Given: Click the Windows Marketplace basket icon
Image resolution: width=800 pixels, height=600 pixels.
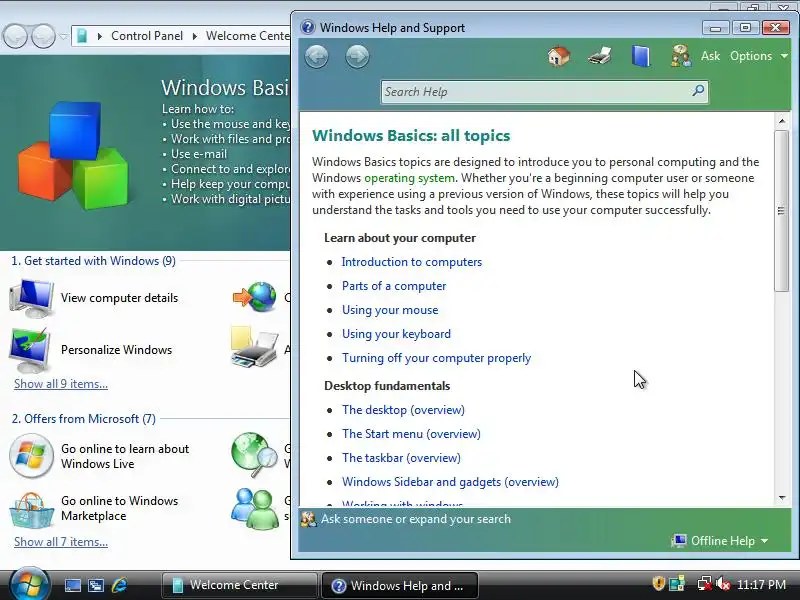Looking at the screenshot, I should click(x=31, y=510).
